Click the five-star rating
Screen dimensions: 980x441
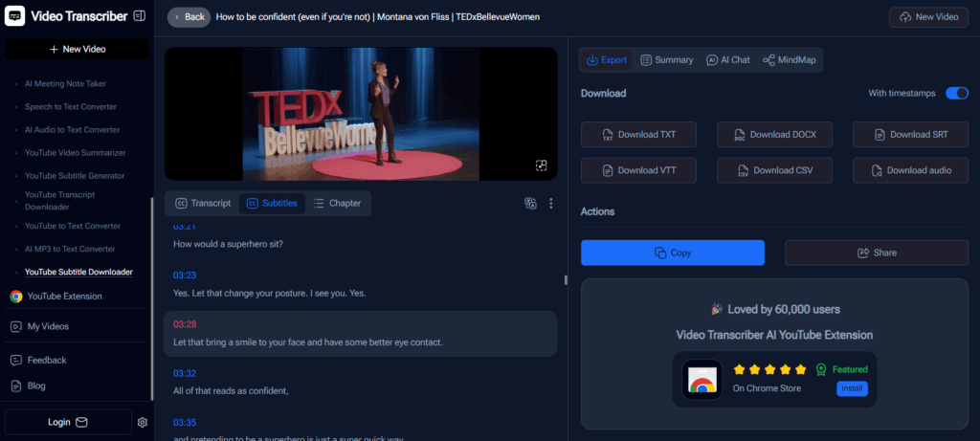pyautogui.click(x=769, y=369)
